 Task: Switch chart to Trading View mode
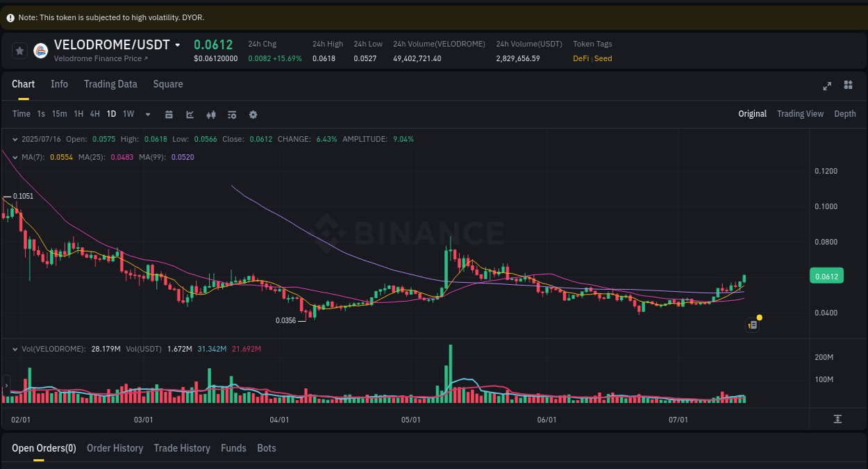coord(800,113)
